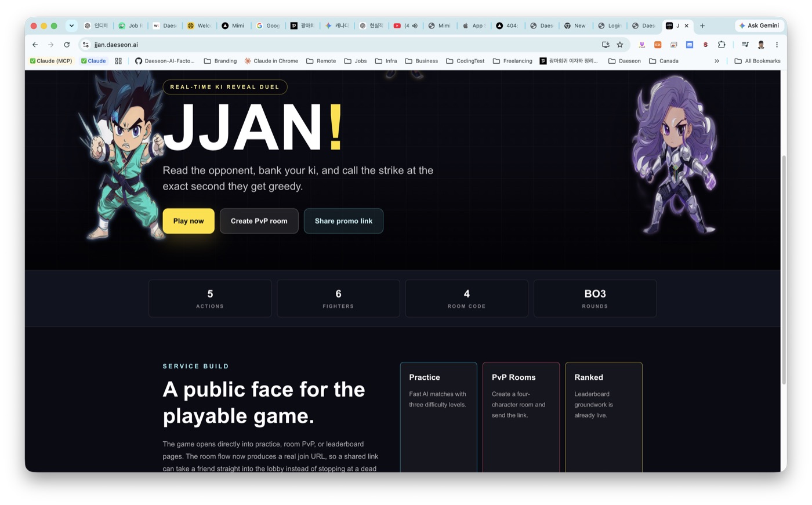
Task: Switch to the Job R tab
Action: 130,26
